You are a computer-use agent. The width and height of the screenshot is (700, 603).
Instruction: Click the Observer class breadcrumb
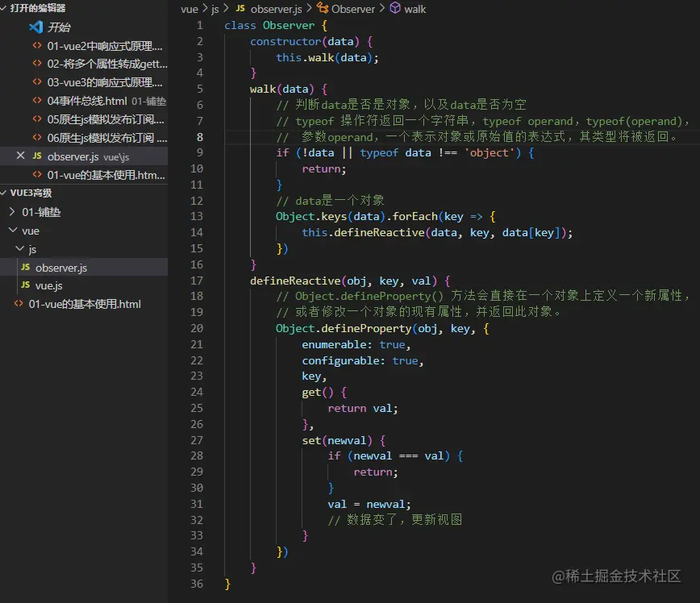pos(353,9)
